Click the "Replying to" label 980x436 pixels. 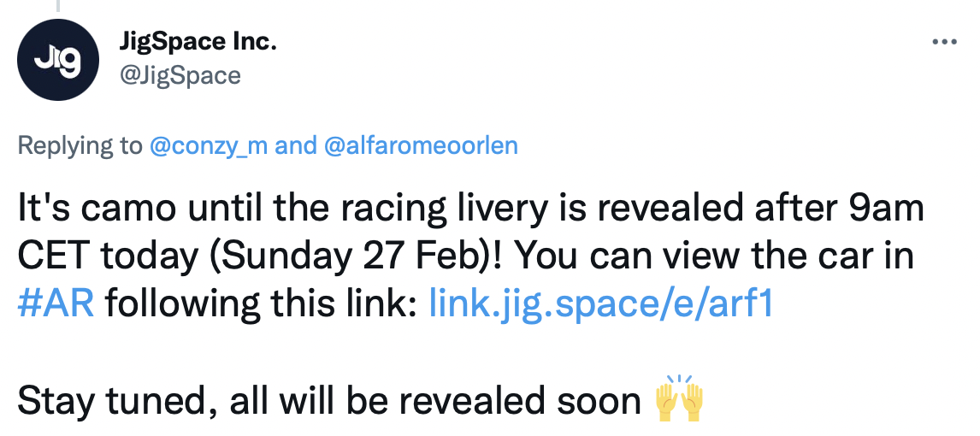click(80, 145)
